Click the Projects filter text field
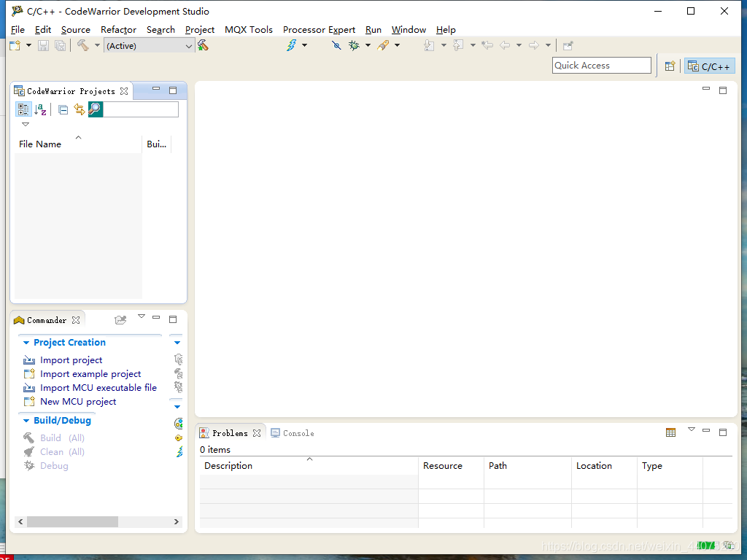747x560 pixels. [x=141, y=109]
